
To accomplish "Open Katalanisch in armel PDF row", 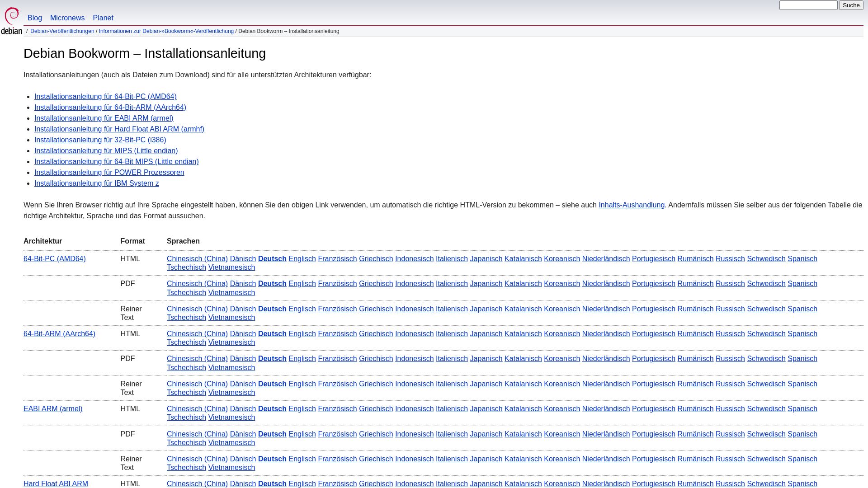I will click(523, 434).
